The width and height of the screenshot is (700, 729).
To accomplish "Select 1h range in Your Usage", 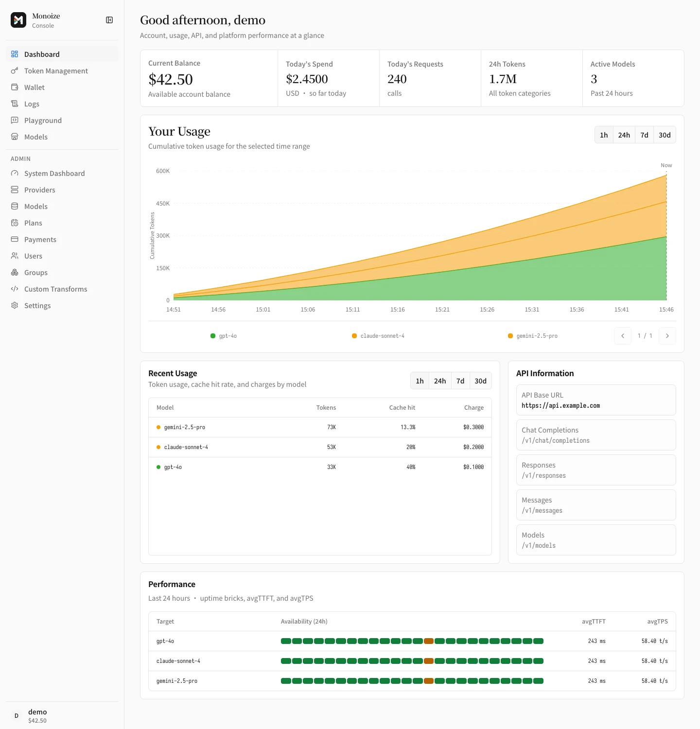I will click(x=604, y=135).
